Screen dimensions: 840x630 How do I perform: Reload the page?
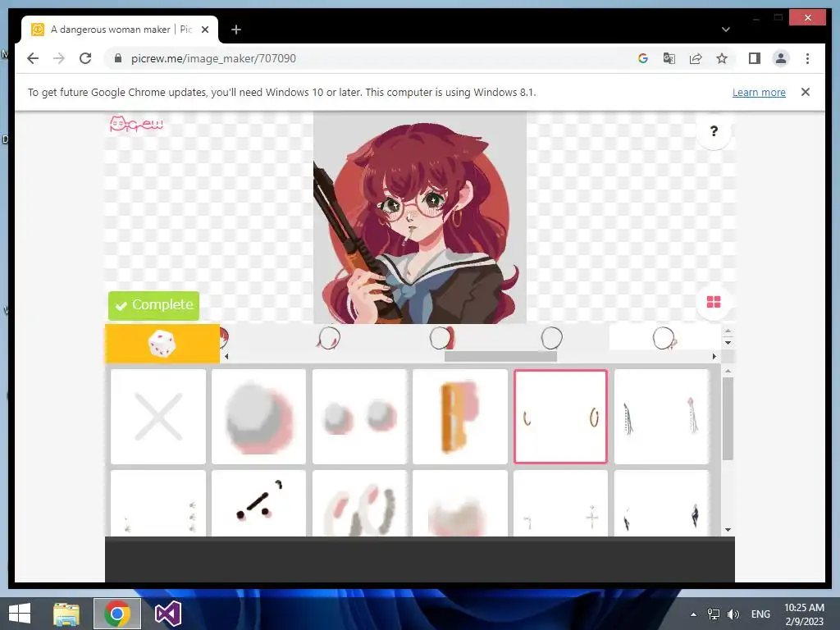point(85,58)
